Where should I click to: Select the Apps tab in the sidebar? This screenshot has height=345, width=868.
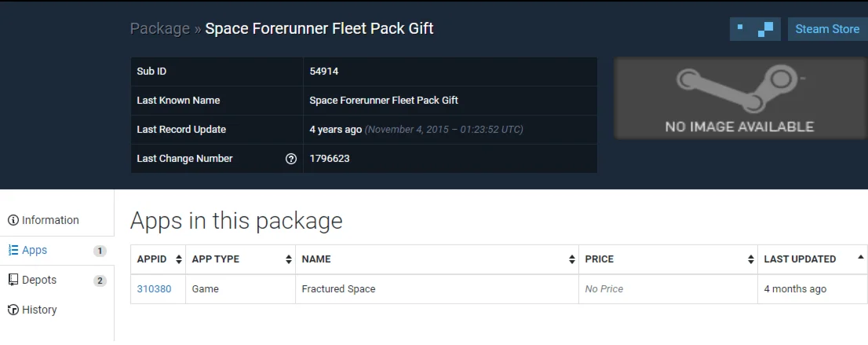(35, 250)
